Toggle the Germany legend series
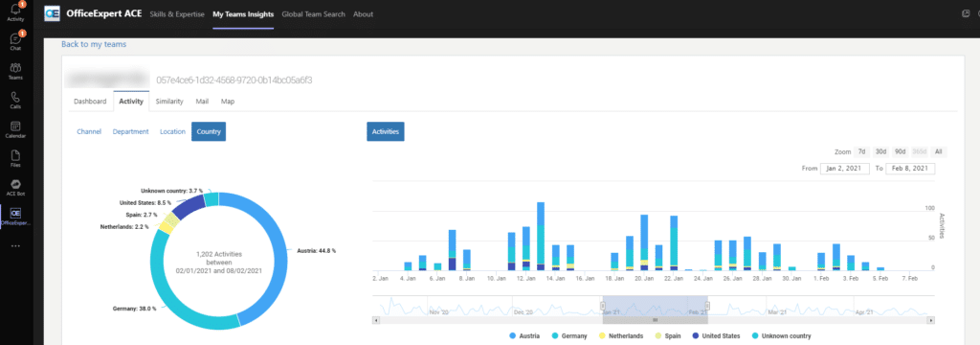Screen dimensions: 980x345 tap(569, 336)
